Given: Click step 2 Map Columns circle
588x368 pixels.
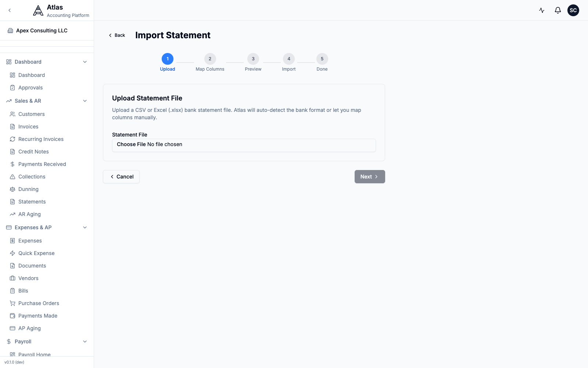Looking at the screenshot, I should click(x=210, y=59).
